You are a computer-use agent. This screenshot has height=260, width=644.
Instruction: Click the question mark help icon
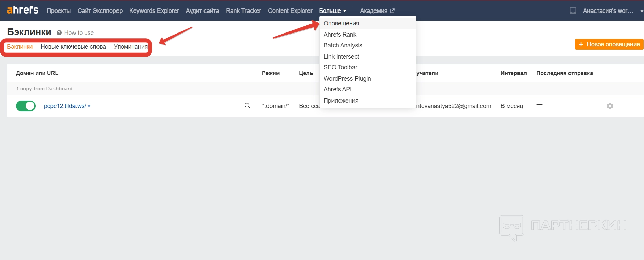click(x=59, y=33)
